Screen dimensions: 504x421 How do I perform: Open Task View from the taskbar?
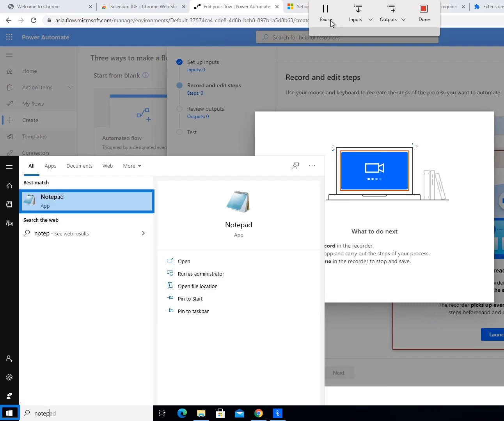[162, 413]
